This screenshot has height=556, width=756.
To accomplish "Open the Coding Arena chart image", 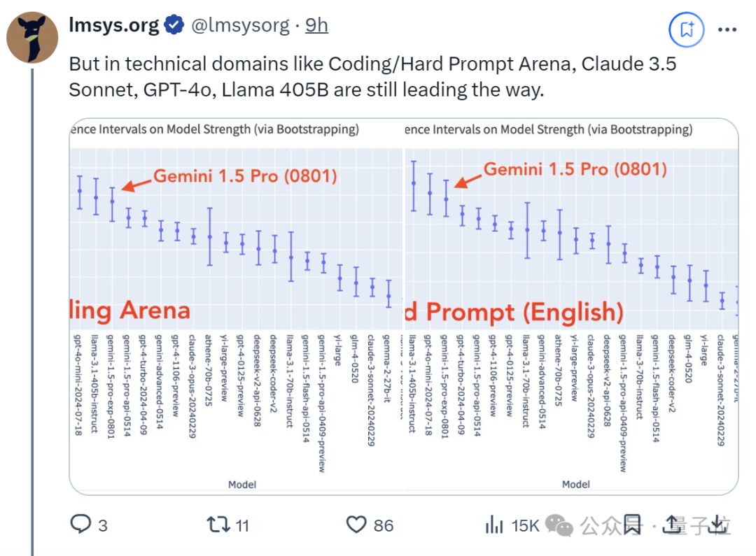I will click(237, 306).
